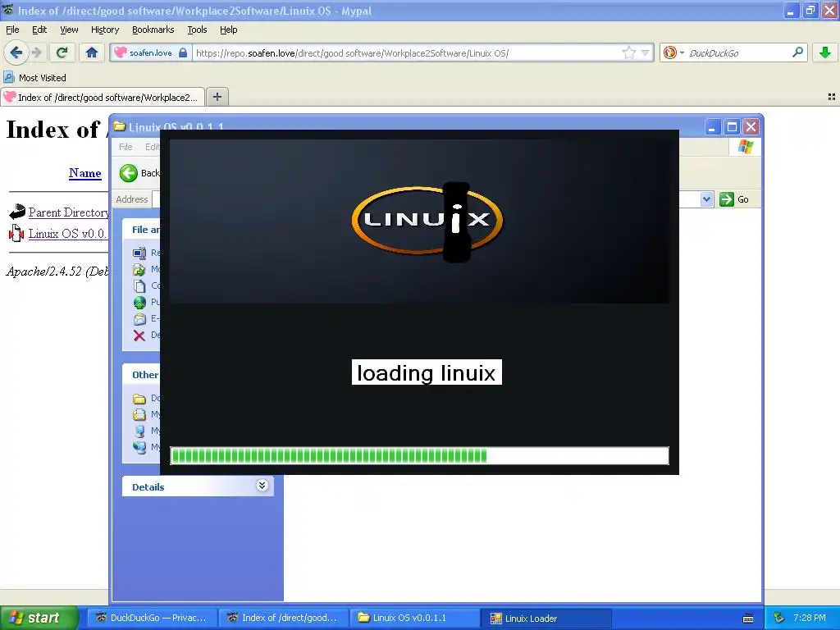The image size is (840, 630).
Task: Click the folder icon under Other Places
Action: [x=139, y=399]
